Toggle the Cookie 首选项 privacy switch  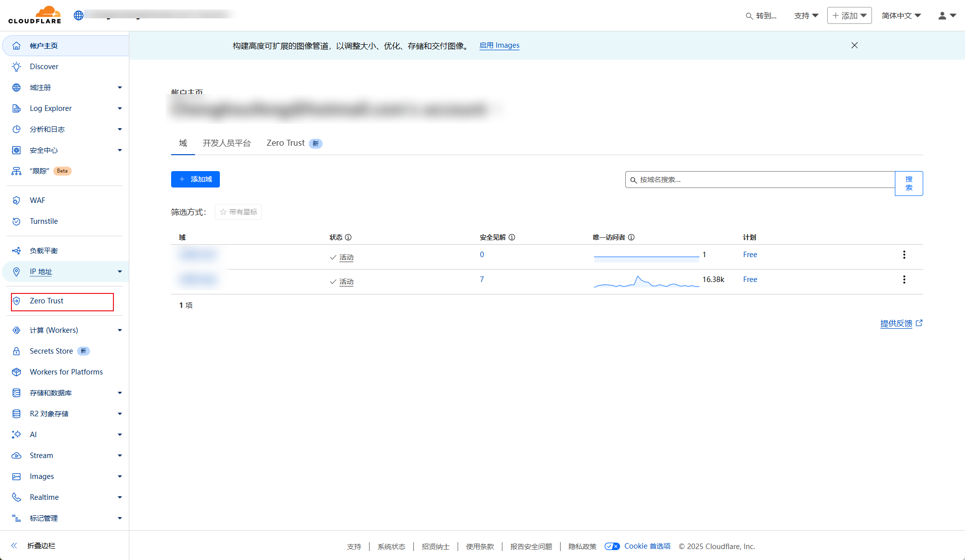click(612, 546)
